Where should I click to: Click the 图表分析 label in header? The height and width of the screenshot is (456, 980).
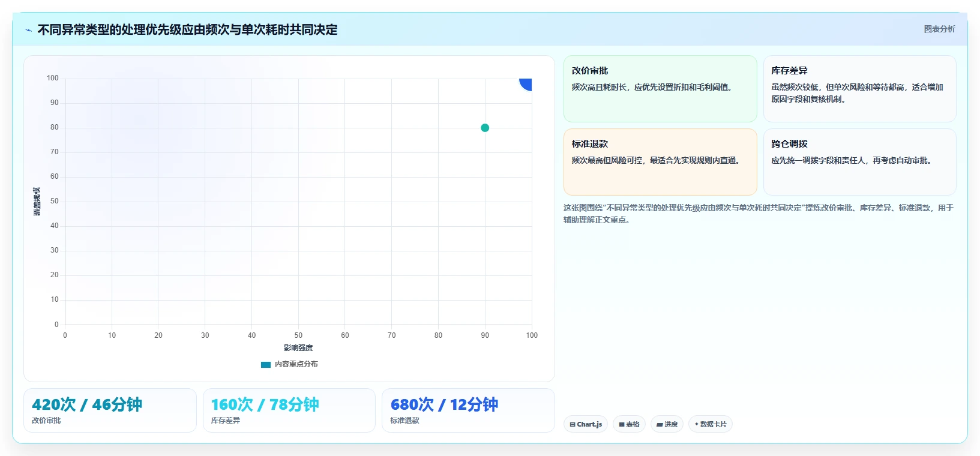point(939,29)
